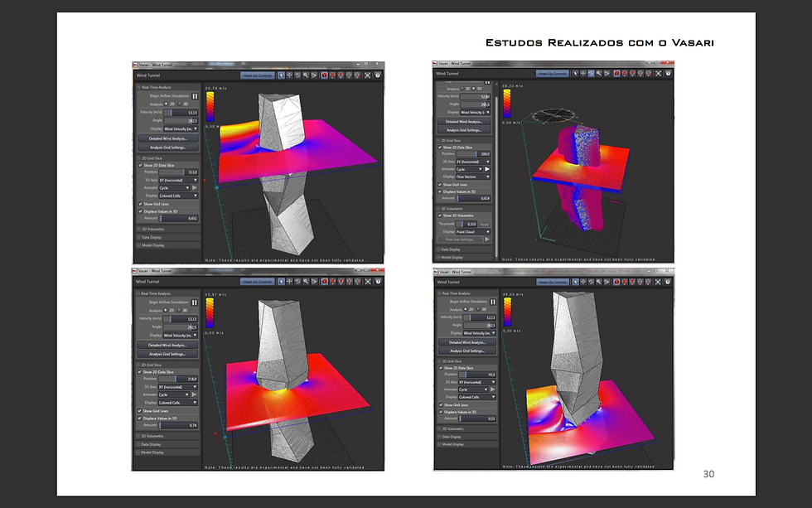This screenshot has height=508, width=812.
Task: Select 2D analysis radio in 59,33 m/s window
Action: pyautogui.click(x=462, y=89)
